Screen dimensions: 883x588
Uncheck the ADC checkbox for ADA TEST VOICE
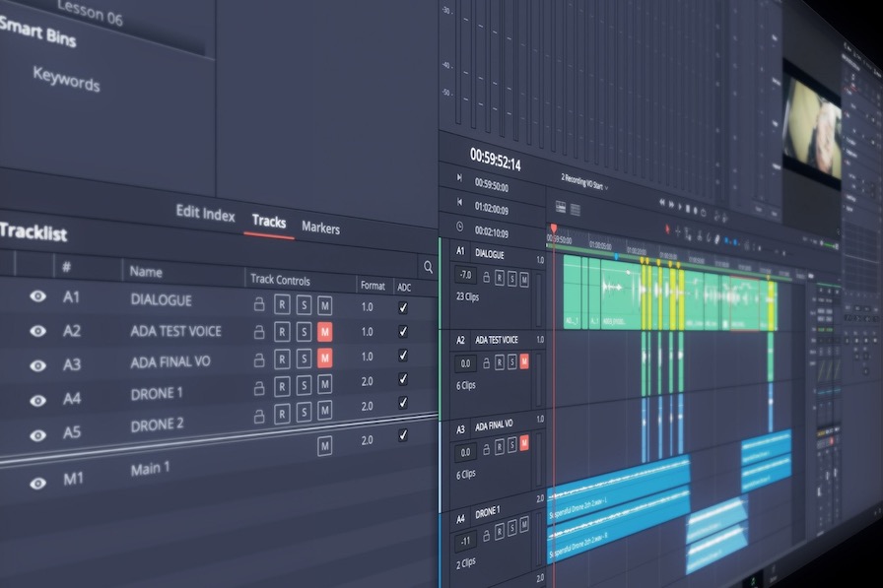pyautogui.click(x=403, y=331)
